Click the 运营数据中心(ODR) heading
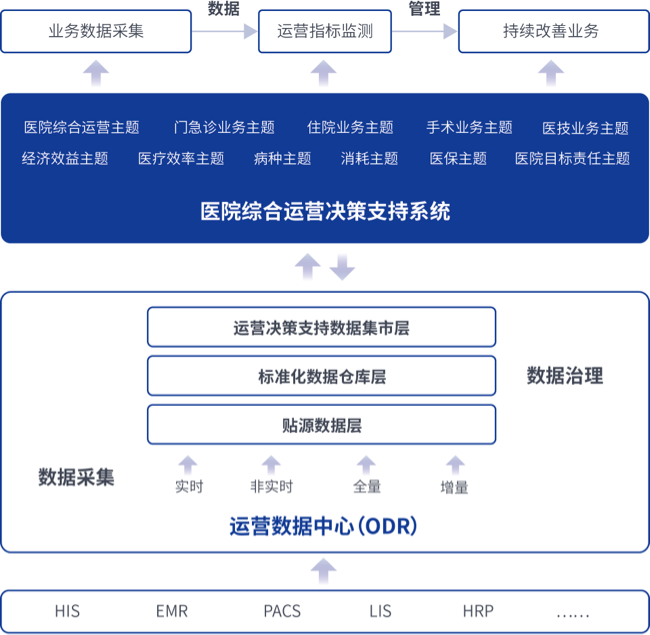The height and width of the screenshot is (635, 650). pyautogui.click(x=323, y=526)
